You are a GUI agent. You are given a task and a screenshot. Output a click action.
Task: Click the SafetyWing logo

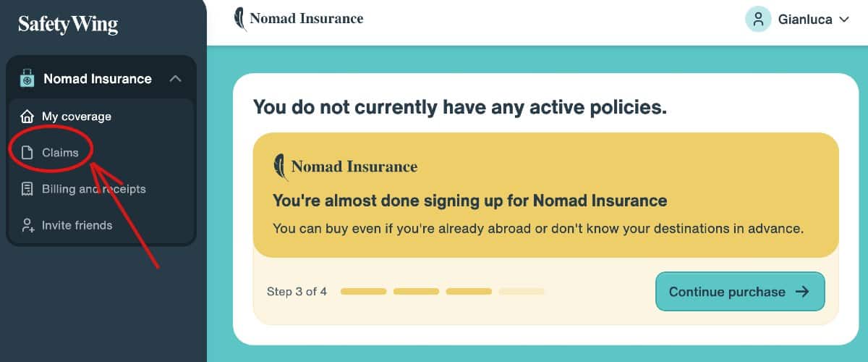pyautogui.click(x=68, y=24)
